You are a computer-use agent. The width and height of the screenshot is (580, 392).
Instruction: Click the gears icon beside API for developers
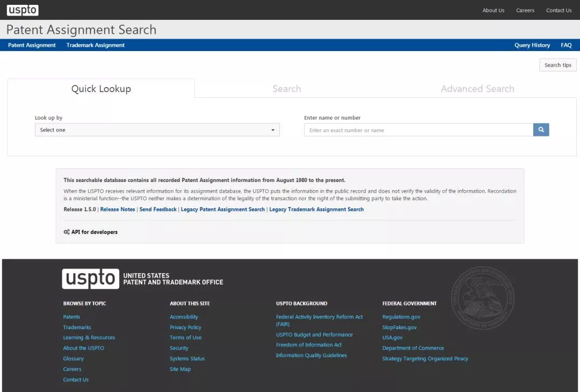(67, 232)
